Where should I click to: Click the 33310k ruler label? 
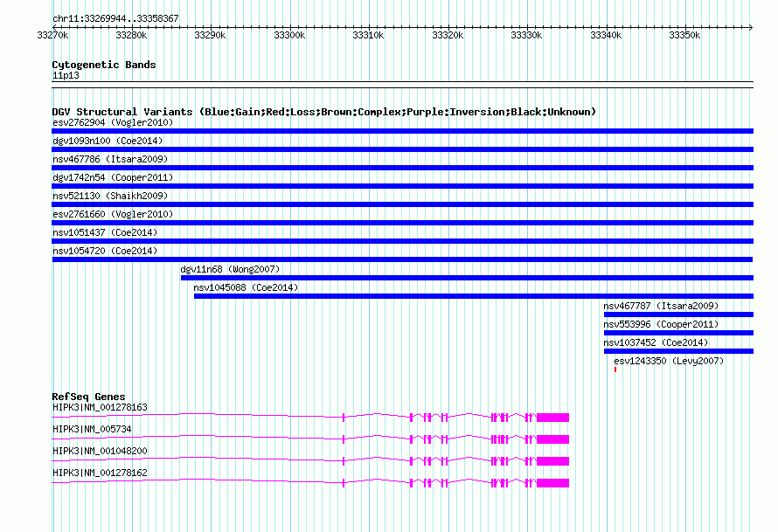[x=368, y=35]
